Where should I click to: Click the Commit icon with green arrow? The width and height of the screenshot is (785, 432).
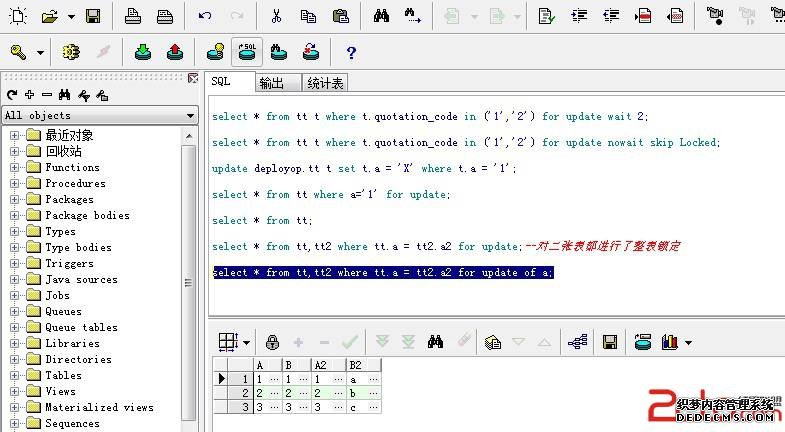(x=143, y=52)
